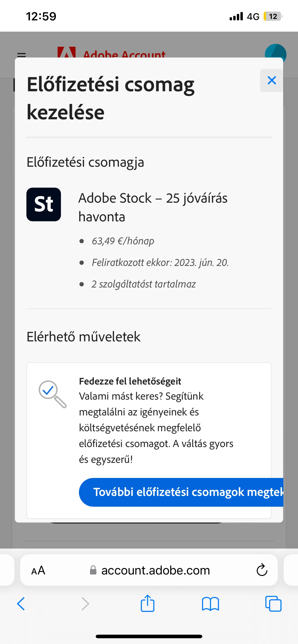The image size is (298, 644).
Task: Open the AA reader options menu
Action: pos(38,570)
